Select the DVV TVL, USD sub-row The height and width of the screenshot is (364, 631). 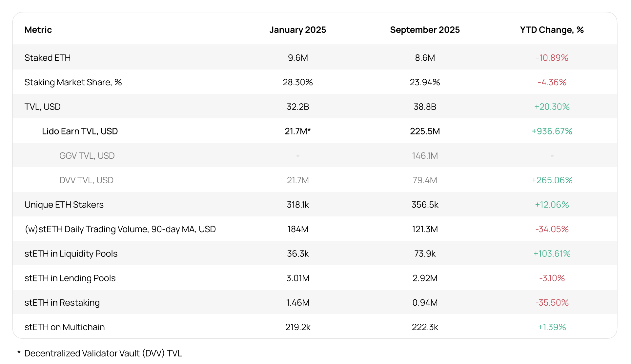point(86,180)
